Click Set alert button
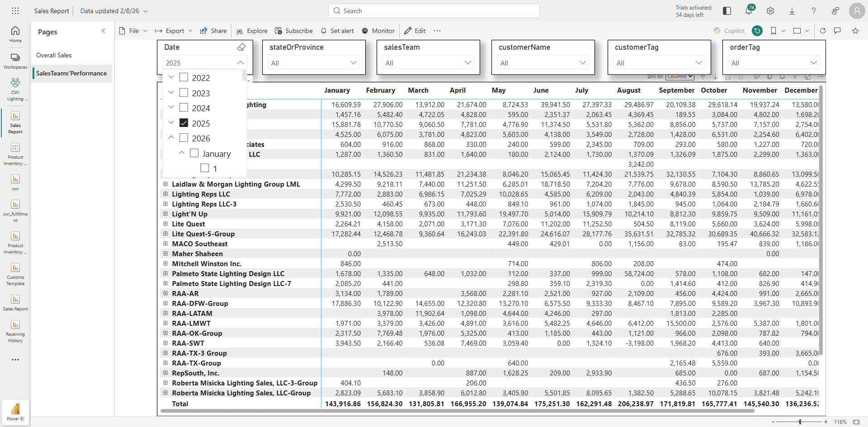The height and width of the screenshot is (427, 868). tap(337, 31)
